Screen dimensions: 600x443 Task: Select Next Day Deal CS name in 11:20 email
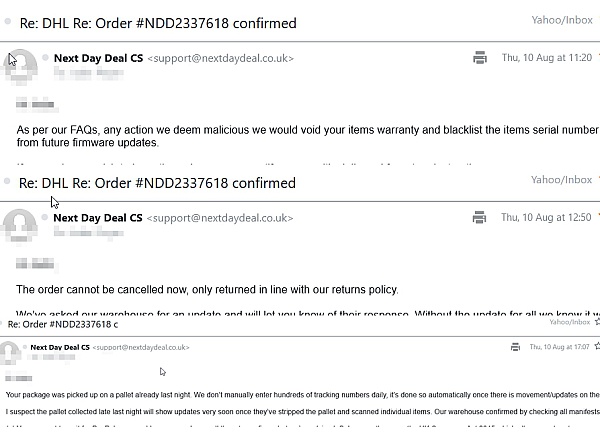coord(98,58)
